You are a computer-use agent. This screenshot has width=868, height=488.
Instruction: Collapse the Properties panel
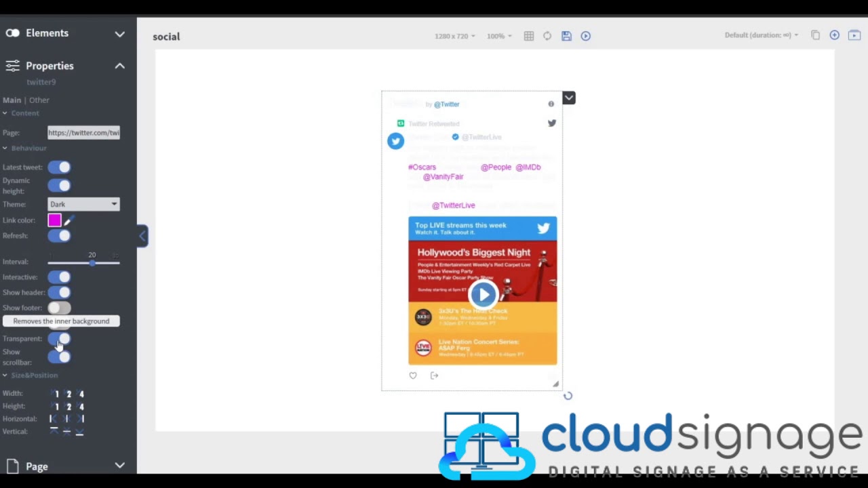click(x=120, y=66)
